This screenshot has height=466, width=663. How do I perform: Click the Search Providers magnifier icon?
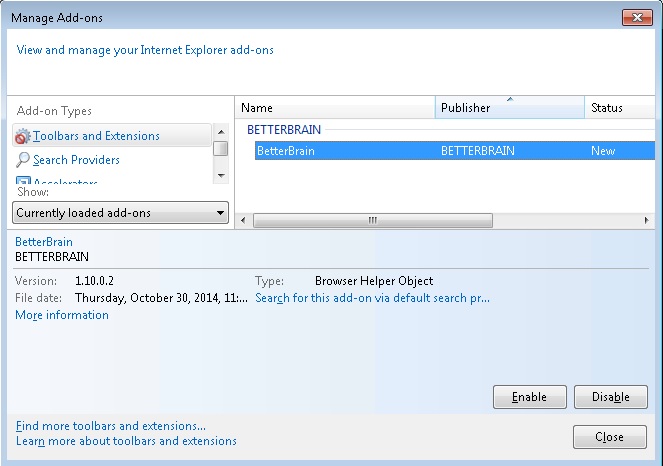click(x=22, y=160)
